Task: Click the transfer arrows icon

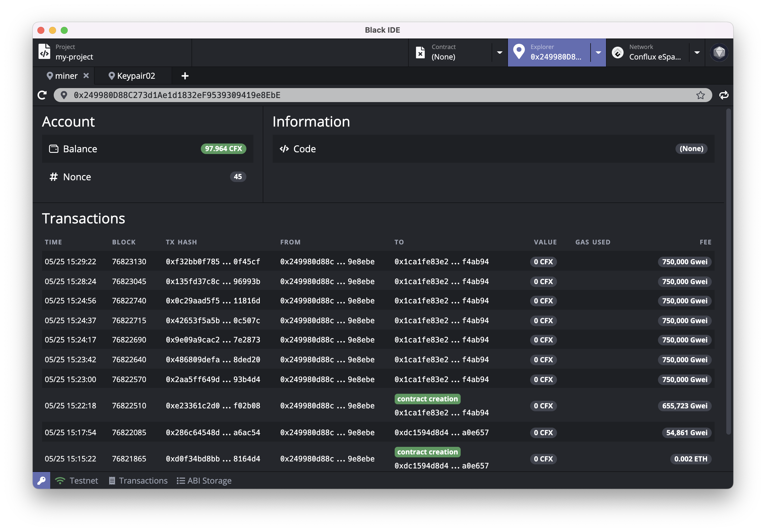Action: [724, 95]
